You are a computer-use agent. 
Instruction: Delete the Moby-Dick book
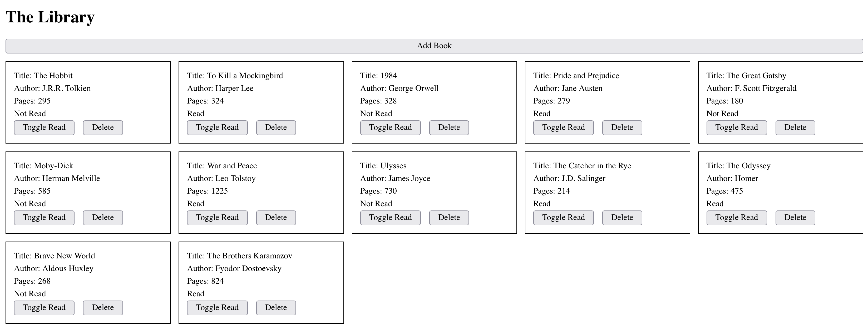[x=103, y=218]
